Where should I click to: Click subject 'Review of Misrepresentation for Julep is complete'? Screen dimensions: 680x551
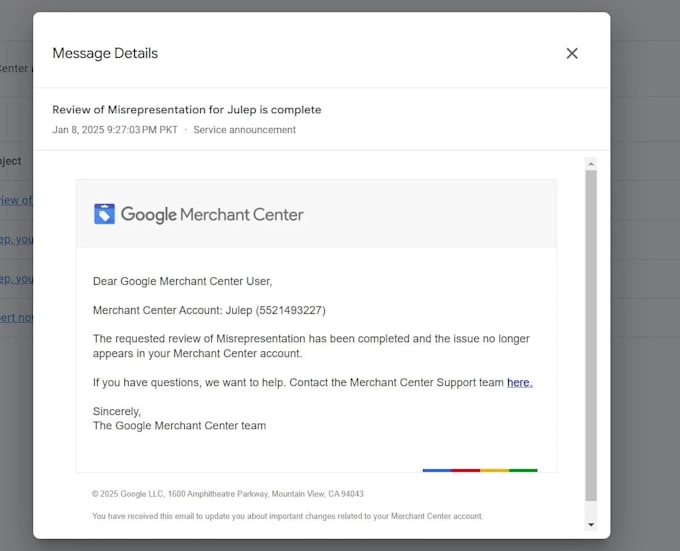pyautogui.click(x=187, y=110)
